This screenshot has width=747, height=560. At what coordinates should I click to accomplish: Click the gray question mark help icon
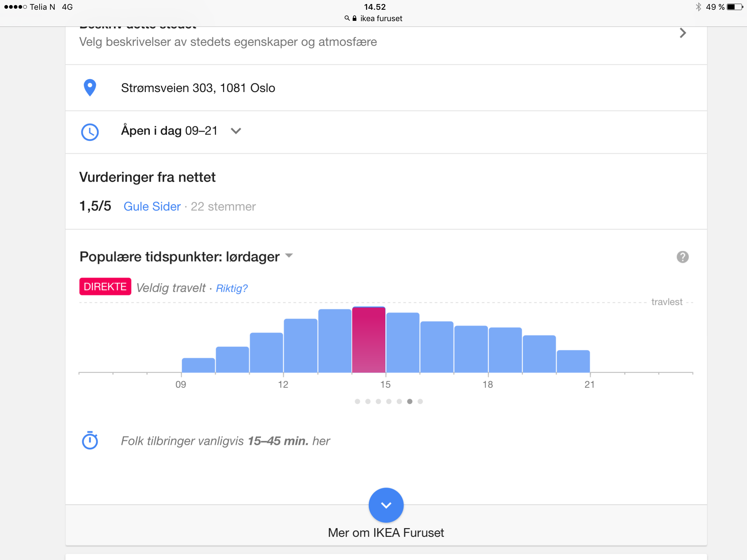tap(682, 257)
